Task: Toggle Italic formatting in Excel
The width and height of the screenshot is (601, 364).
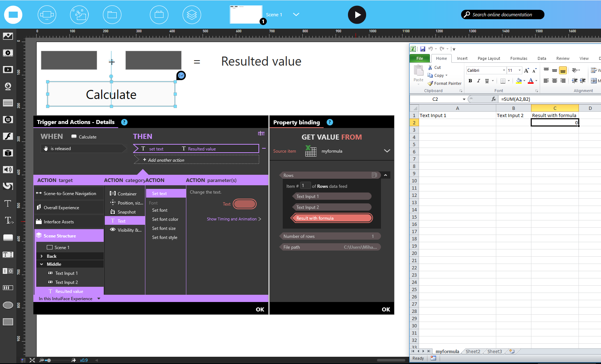Action: [x=478, y=81]
